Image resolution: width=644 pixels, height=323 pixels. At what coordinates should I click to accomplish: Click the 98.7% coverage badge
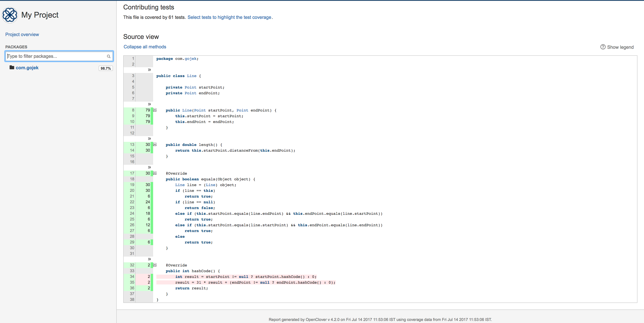[x=106, y=68]
